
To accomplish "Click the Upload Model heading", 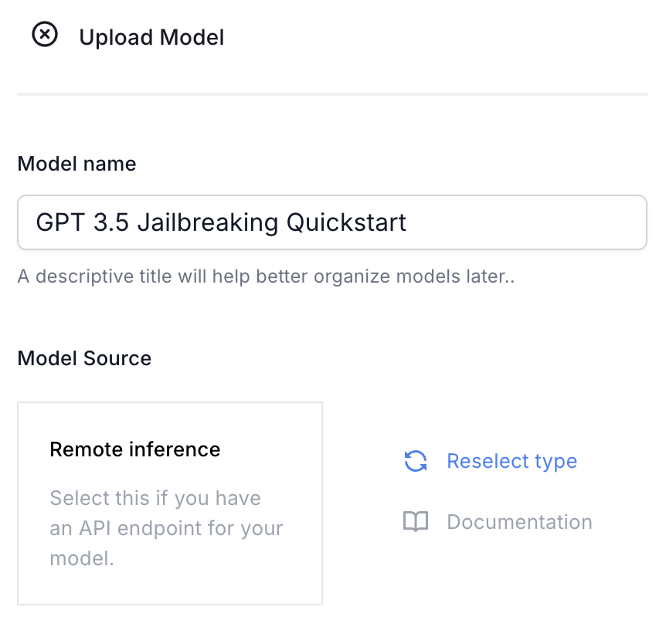I will click(151, 37).
